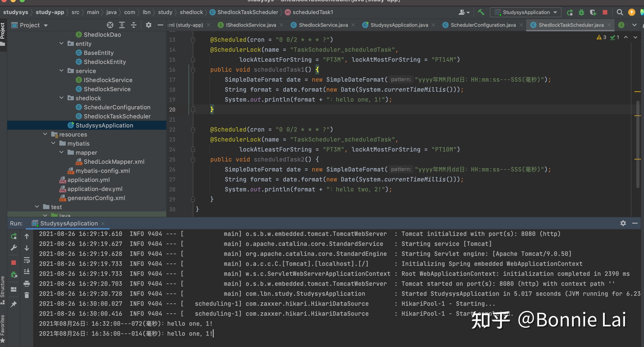Open application-dev.yml in the project tree

tap(95, 189)
